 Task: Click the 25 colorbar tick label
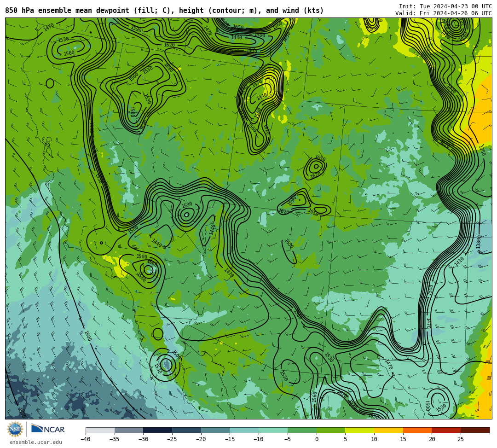[461, 439]
